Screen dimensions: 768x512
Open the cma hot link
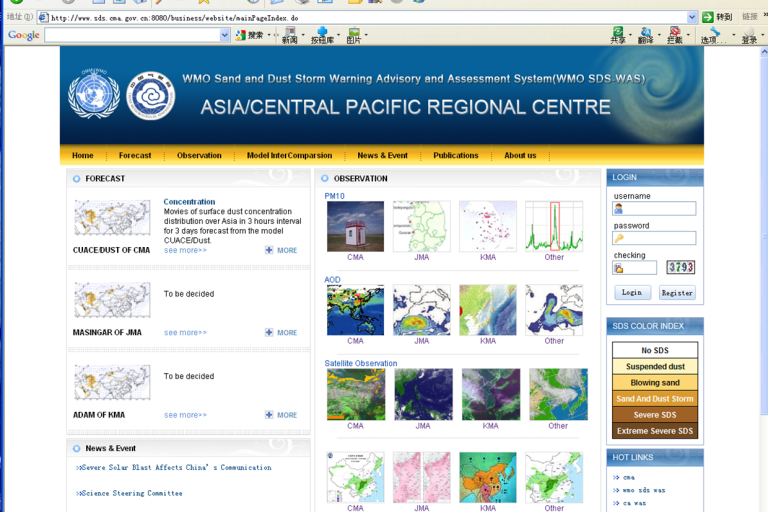pos(628,477)
